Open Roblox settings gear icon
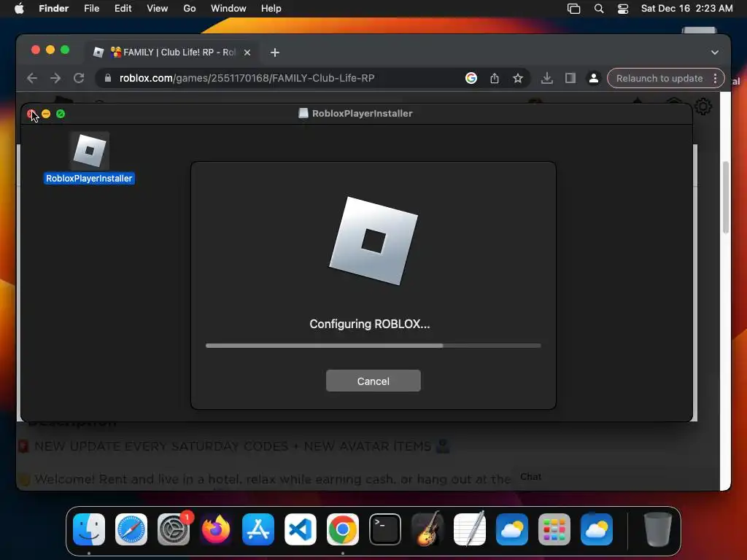Screen dimensions: 747x560 [703, 106]
